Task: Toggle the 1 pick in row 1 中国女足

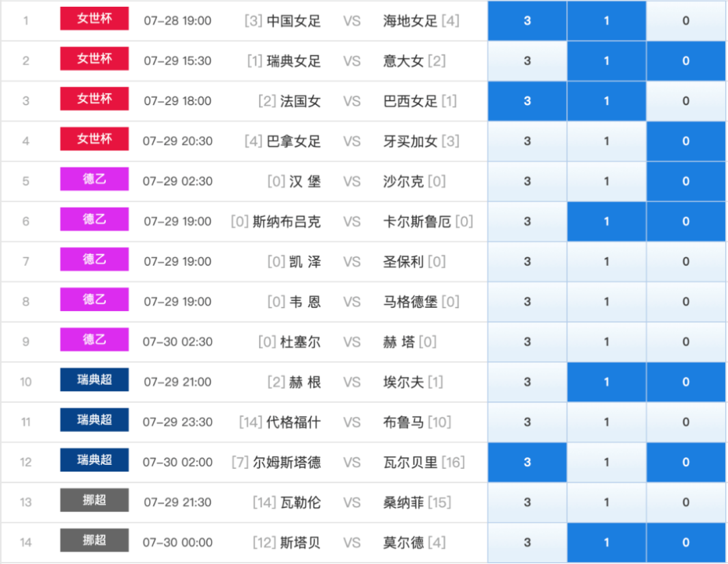Action: tap(606, 21)
